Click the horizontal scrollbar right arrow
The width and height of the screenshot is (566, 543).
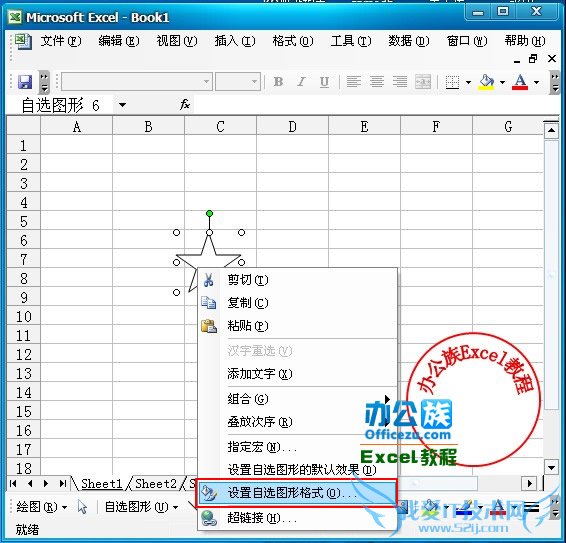pyautogui.click(x=530, y=483)
